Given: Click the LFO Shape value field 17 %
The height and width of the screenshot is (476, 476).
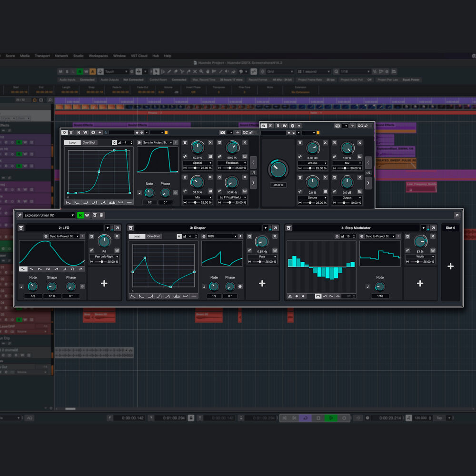Looking at the screenshot, I should pyautogui.click(x=52, y=296).
